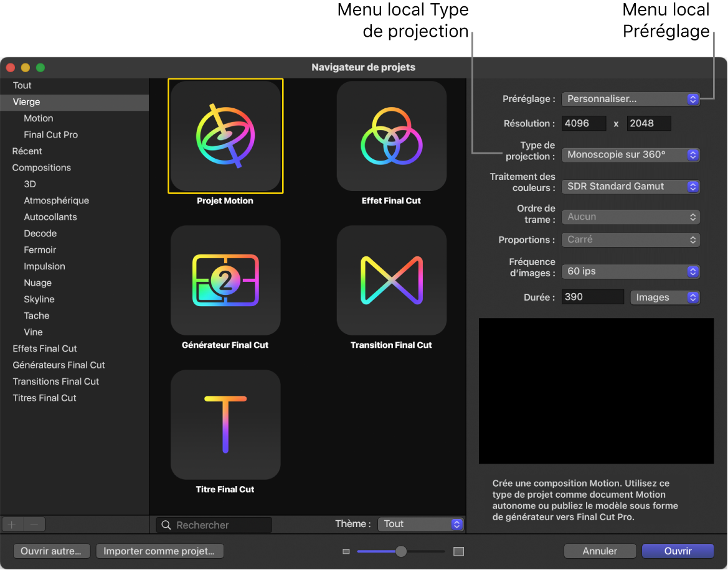Select the Titre Final Cut icon
The height and width of the screenshot is (570, 728).
pyautogui.click(x=225, y=425)
